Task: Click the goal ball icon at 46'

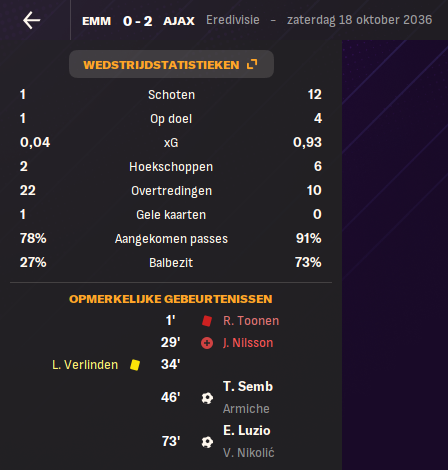Action: [207, 398]
